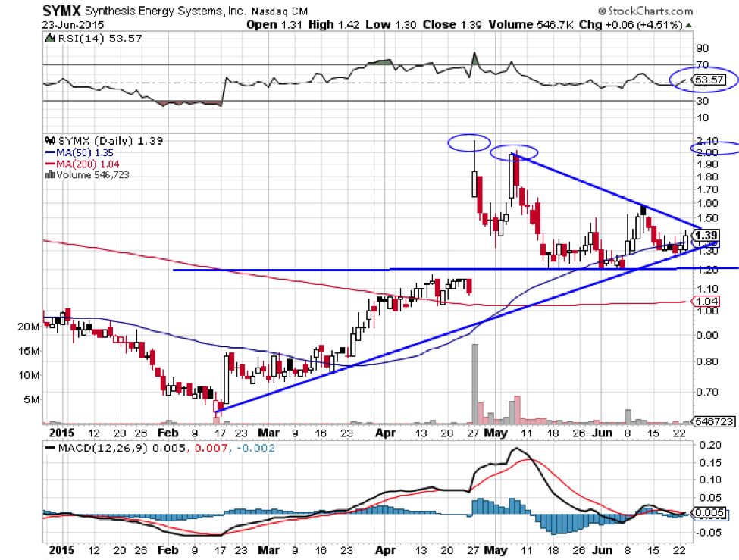Image resolution: width=739 pixels, height=560 pixels.
Task: Click the Low 1.30 value in header
Action: pos(390,24)
